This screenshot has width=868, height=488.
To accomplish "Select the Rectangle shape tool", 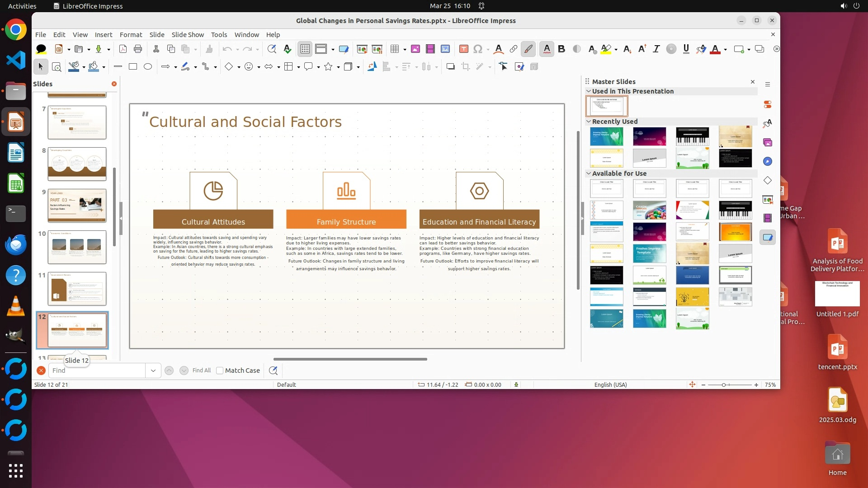I will (x=133, y=67).
